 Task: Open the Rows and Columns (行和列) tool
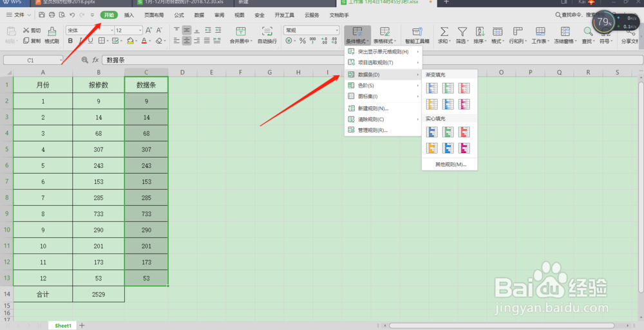point(518,35)
